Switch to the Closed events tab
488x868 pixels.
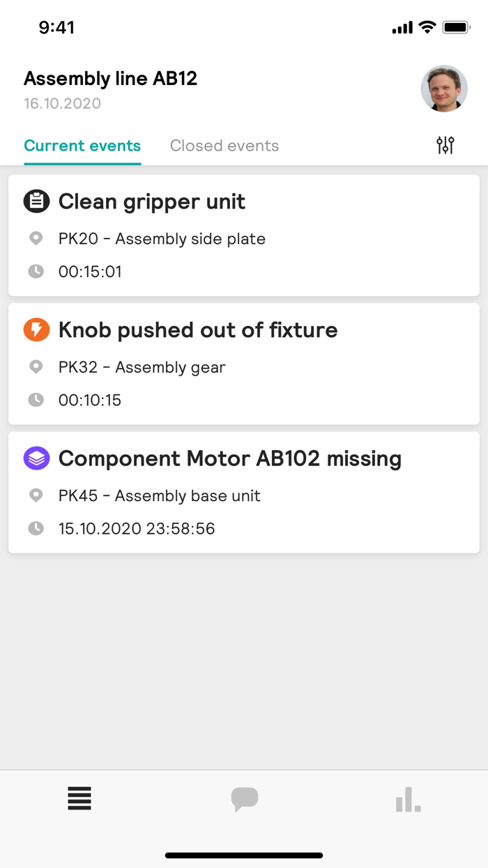tap(224, 146)
